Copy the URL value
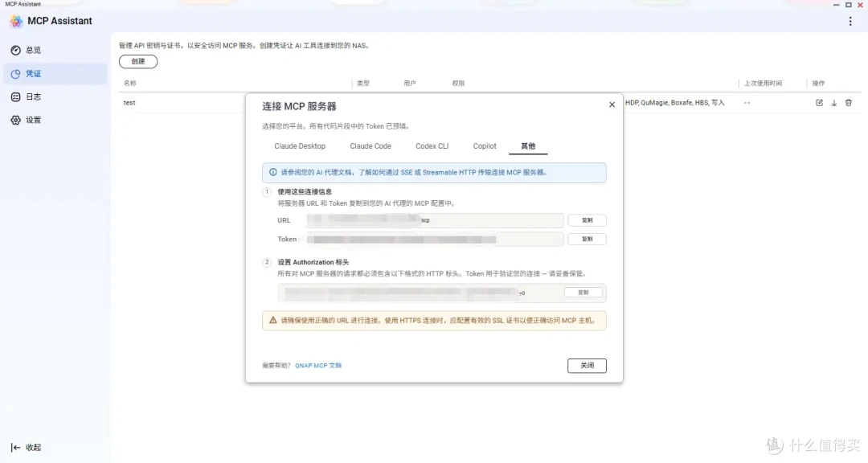Image resolution: width=868 pixels, height=463 pixels. pos(587,220)
